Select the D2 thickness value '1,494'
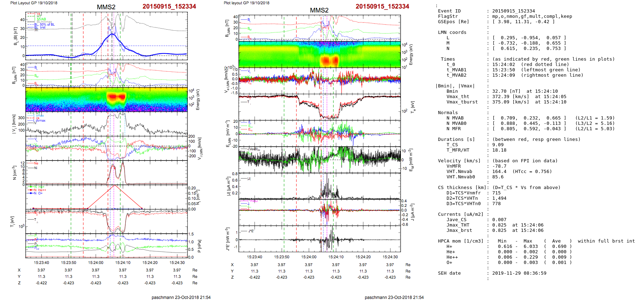644x300 pixels. point(499,198)
